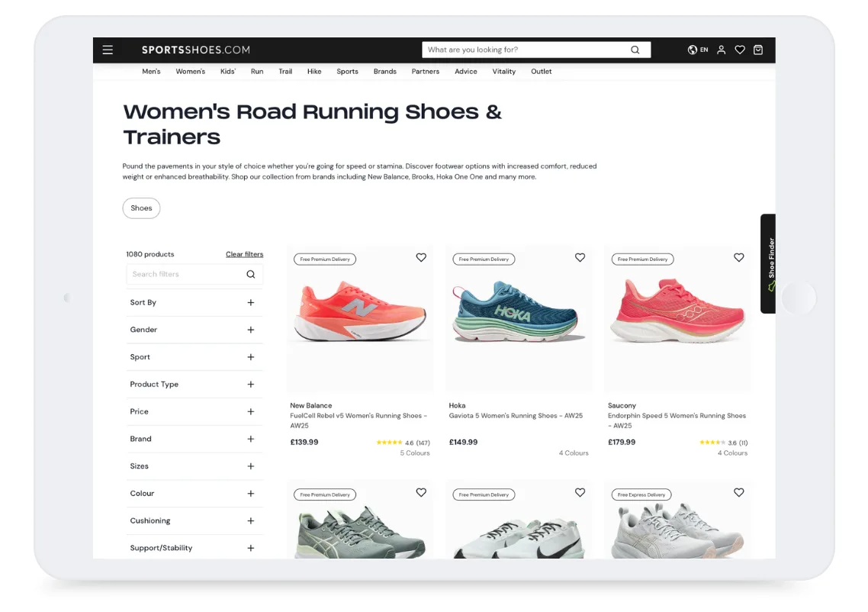Expand the Gender filter
This screenshot has width=868, height=612.
pyautogui.click(x=194, y=330)
